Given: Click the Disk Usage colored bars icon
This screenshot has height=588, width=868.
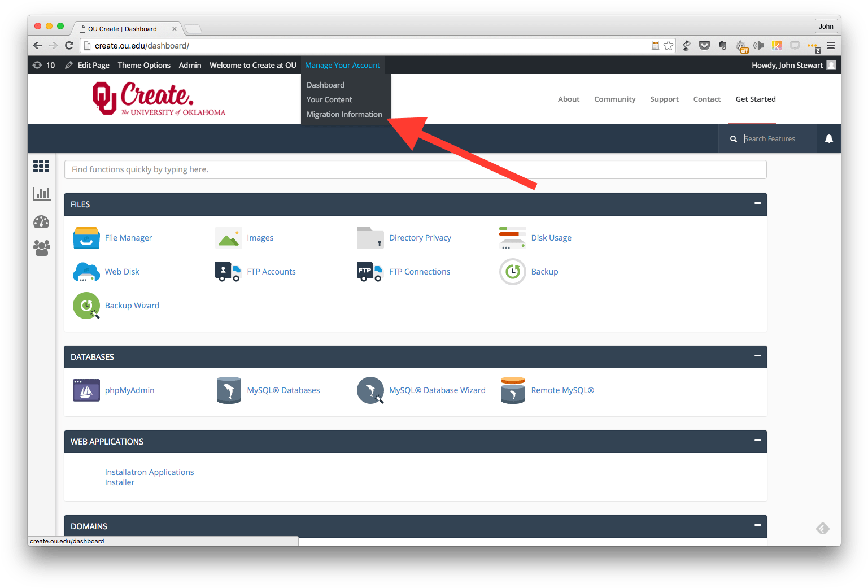Looking at the screenshot, I should (x=512, y=238).
